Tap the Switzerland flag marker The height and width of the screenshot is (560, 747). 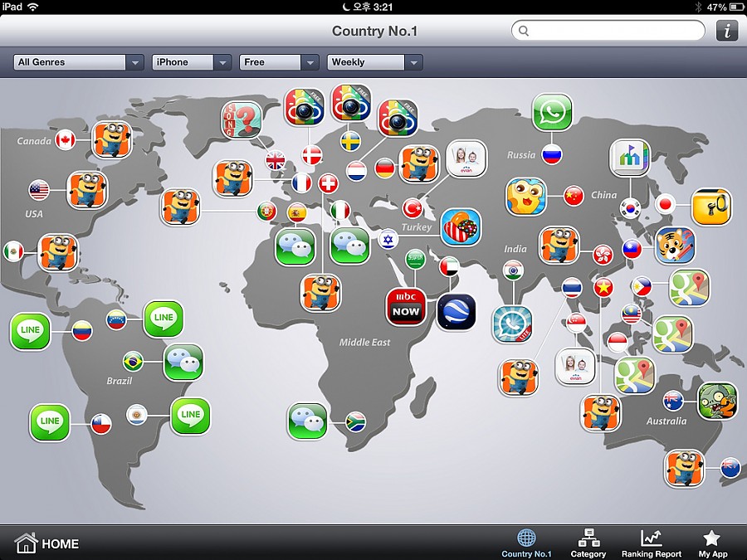pos(328,183)
